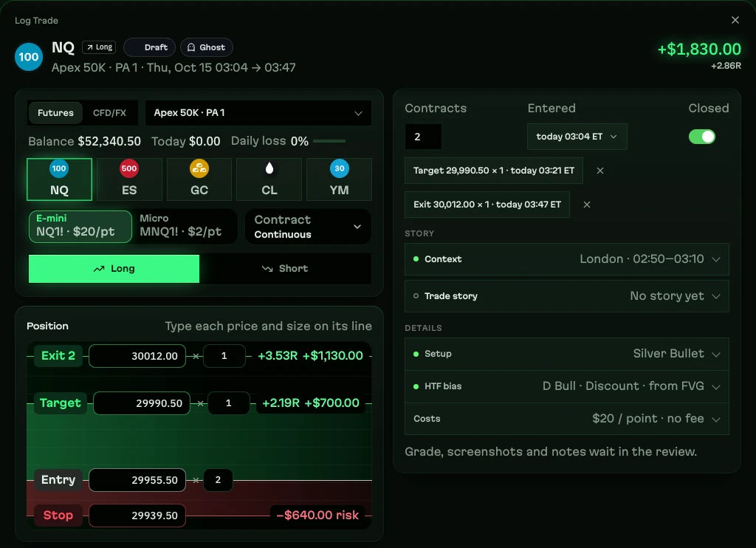This screenshot has height=548, width=756.
Task: Toggle the Closed switch off
Action: point(702,137)
